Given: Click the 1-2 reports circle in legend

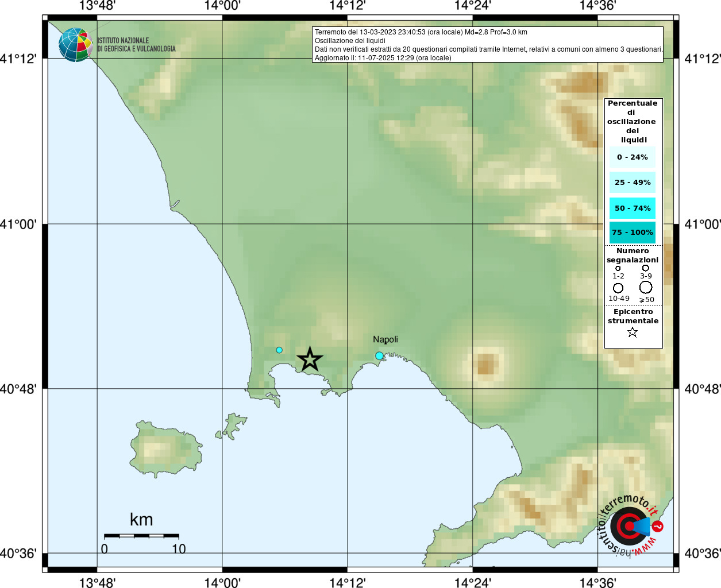Looking at the screenshot, I should (x=618, y=268).
